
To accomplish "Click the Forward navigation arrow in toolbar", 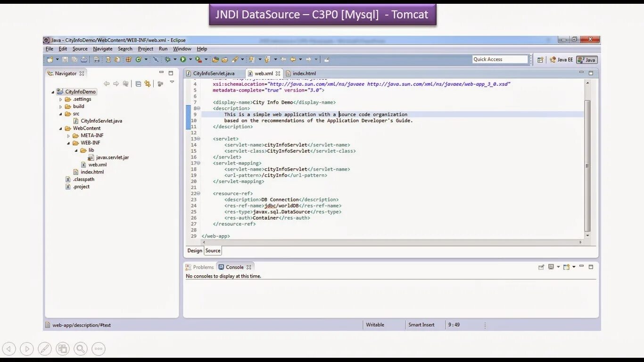I will coord(308,59).
